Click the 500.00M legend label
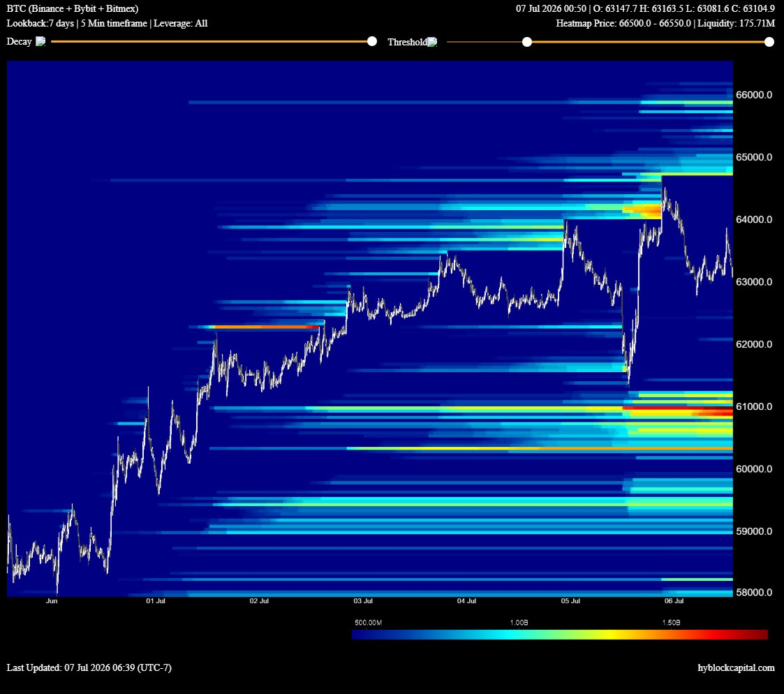Screen dimensions: 784x694 tap(369, 623)
